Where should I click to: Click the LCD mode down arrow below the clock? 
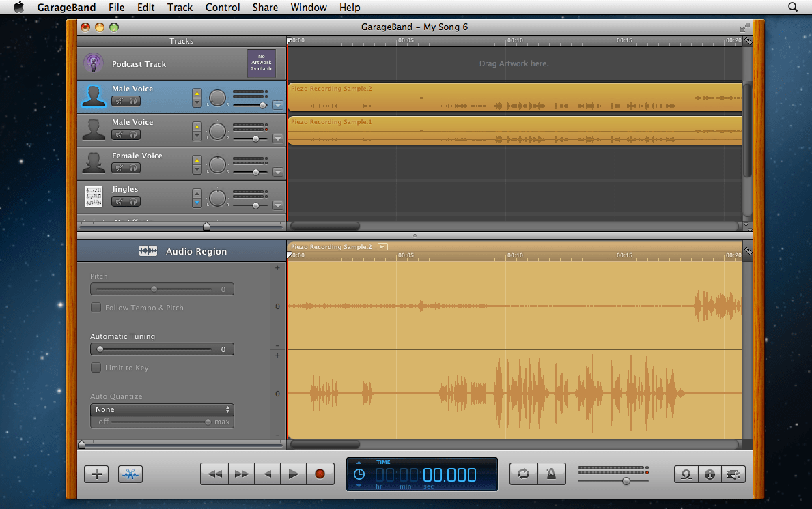[359, 486]
